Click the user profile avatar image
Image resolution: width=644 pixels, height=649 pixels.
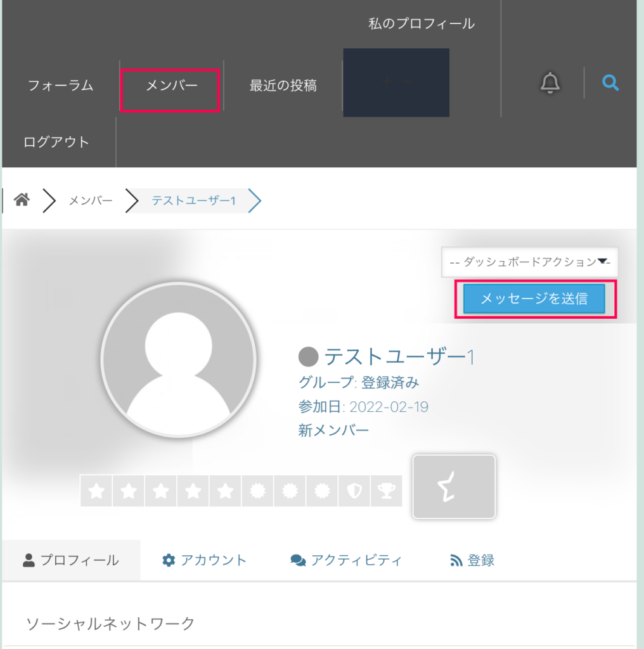click(x=178, y=360)
